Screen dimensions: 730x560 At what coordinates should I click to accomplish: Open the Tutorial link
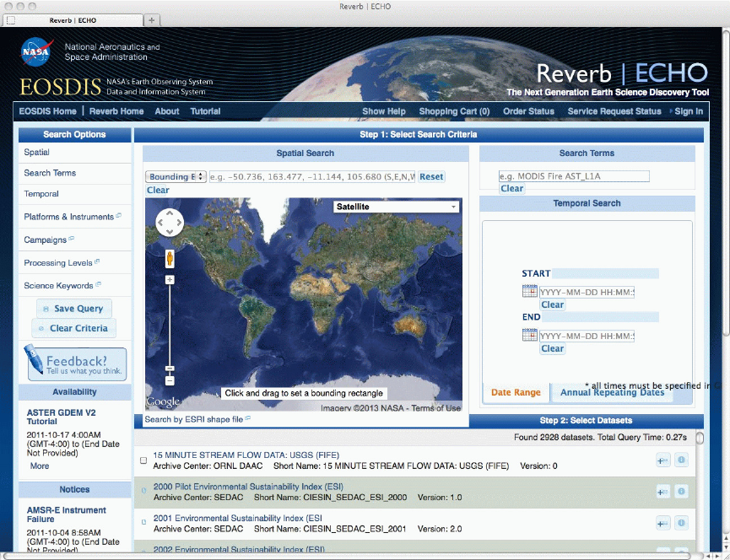point(205,111)
